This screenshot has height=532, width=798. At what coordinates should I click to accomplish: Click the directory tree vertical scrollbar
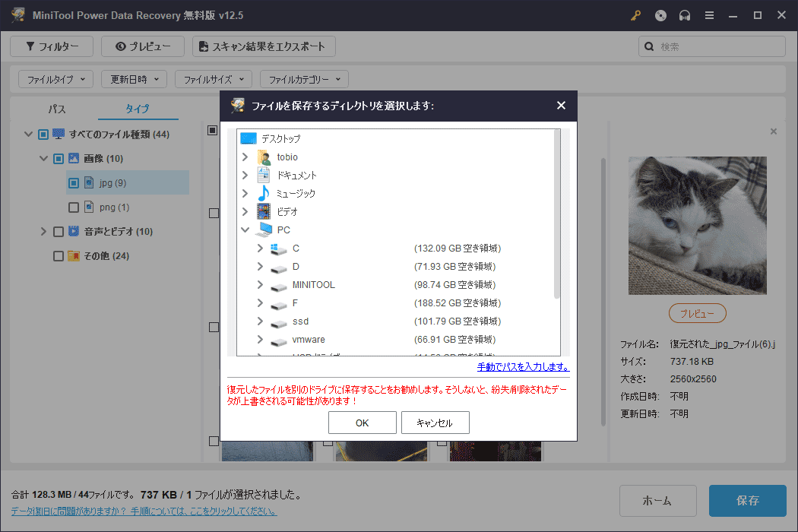pos(557,215)
